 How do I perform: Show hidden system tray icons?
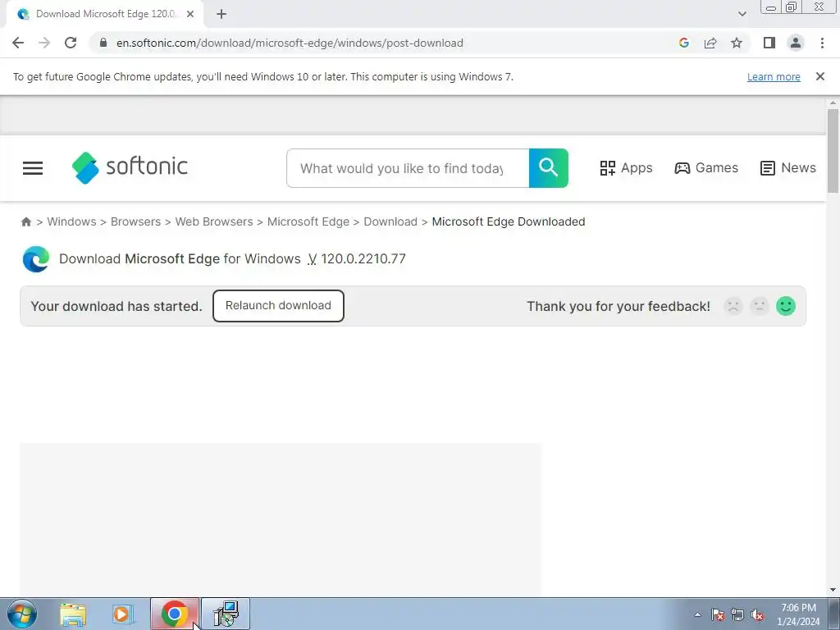[x=697, y=614]
